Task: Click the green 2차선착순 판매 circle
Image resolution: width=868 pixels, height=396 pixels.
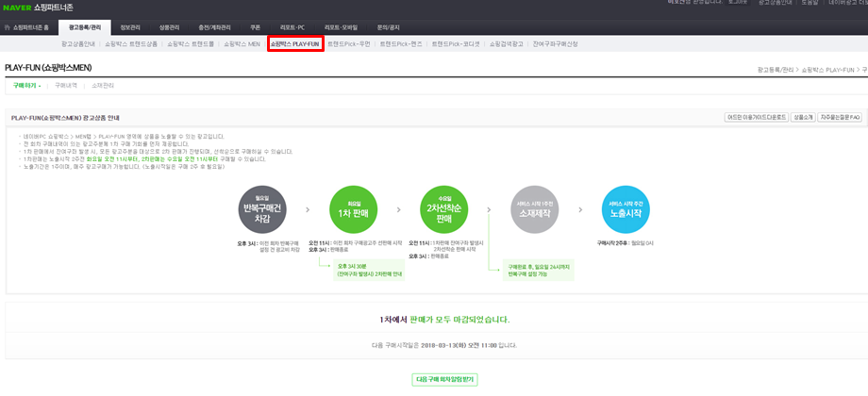Action: [444, 209]
